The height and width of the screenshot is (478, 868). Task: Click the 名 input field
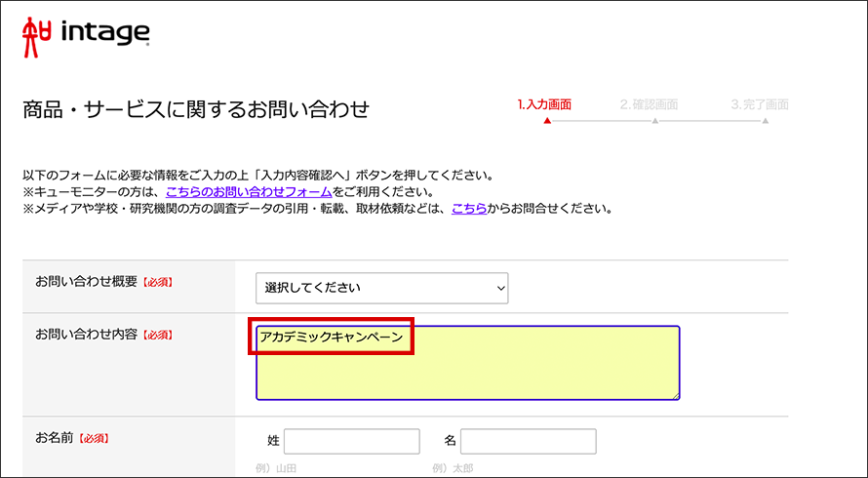[528, 441]
